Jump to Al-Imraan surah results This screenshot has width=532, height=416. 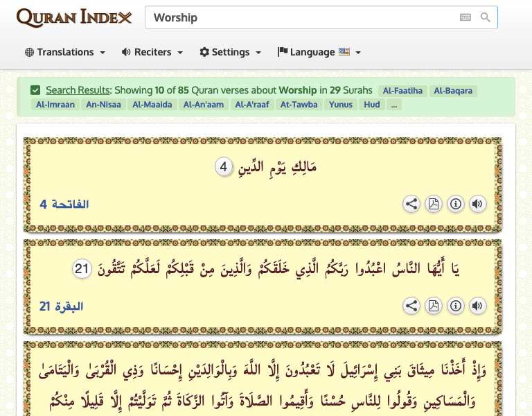tap(55, 105)
